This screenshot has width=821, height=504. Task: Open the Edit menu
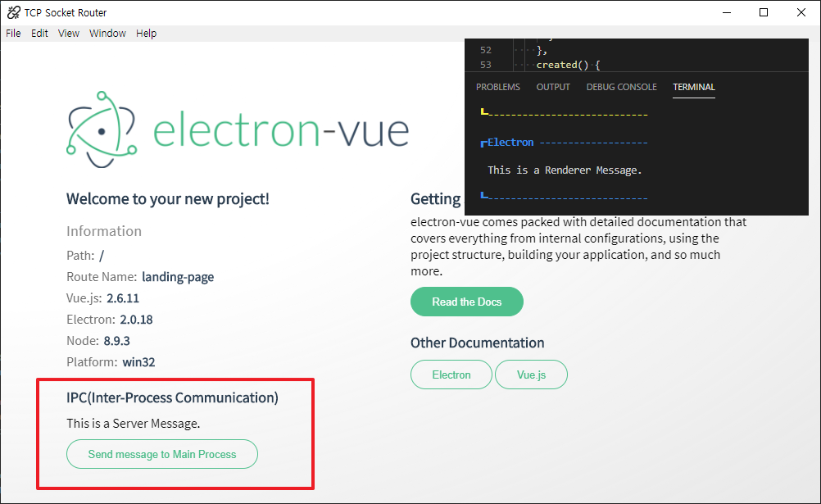coord(39,33)
